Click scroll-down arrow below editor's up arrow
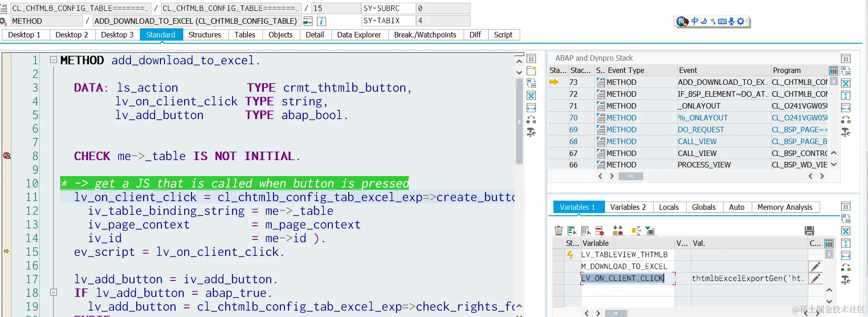The height and width of the screenshot is (317, 868). (x=519, y=72)
